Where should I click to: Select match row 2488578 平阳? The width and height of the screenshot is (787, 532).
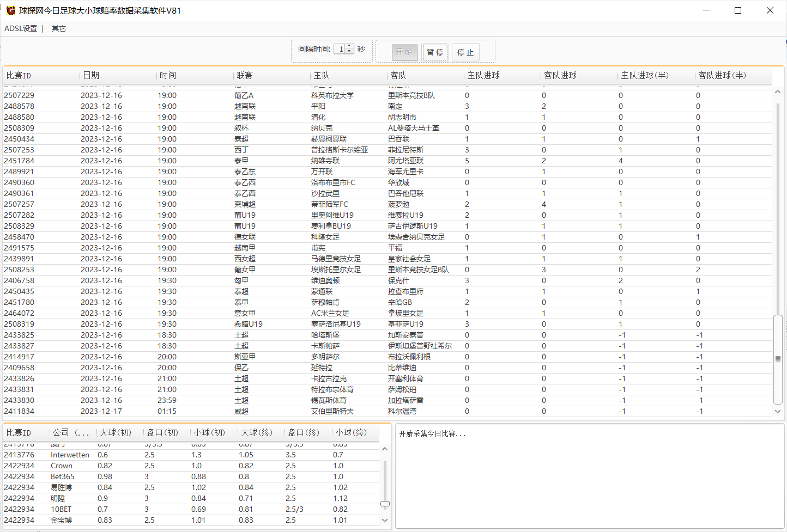pos(388,106)
